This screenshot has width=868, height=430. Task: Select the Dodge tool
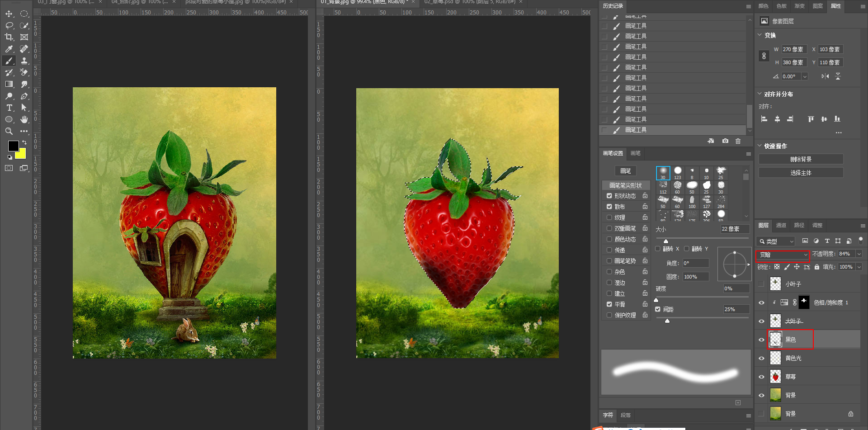pos(9,96)
